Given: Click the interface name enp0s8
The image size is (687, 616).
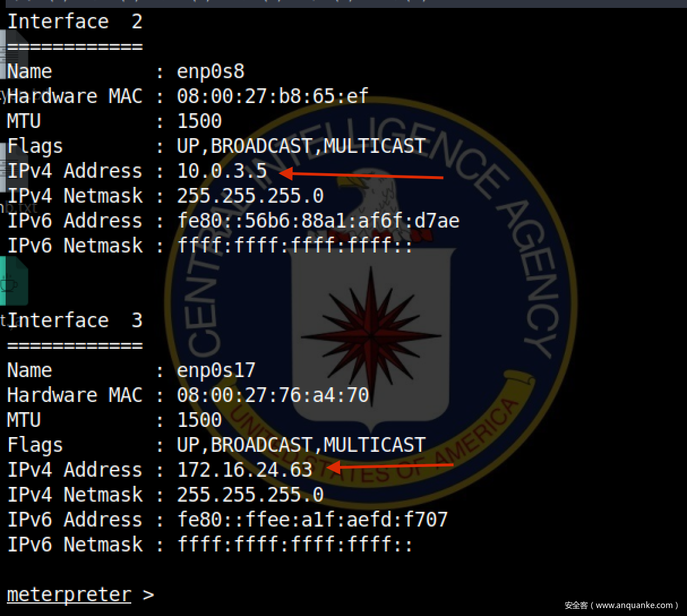Looking at the screenshot, I should pyautogui.click(x=211, y=71).
